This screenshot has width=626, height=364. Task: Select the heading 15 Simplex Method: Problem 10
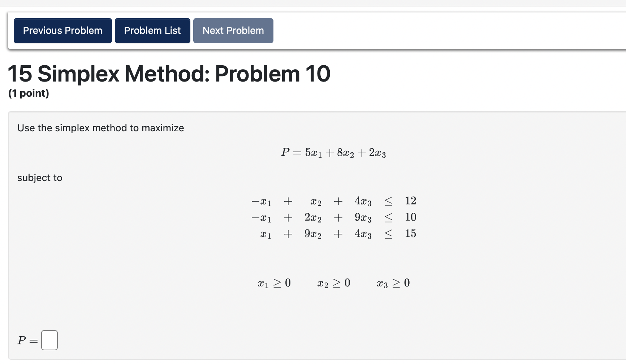[168, 74]
